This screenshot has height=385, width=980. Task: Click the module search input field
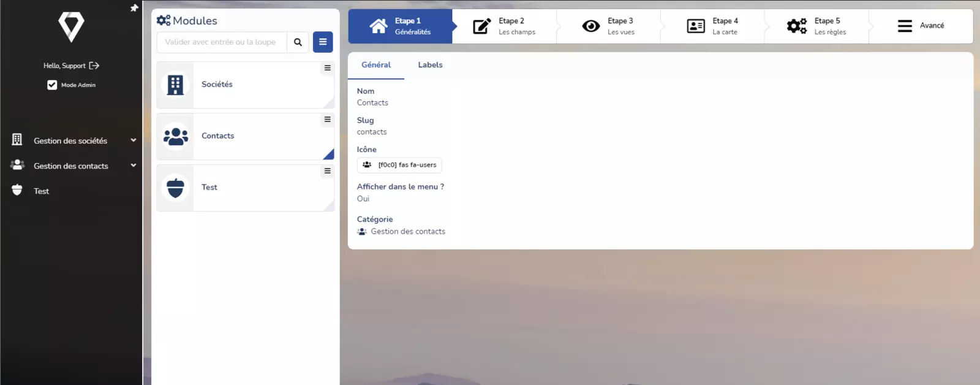(x=221, y=42)
